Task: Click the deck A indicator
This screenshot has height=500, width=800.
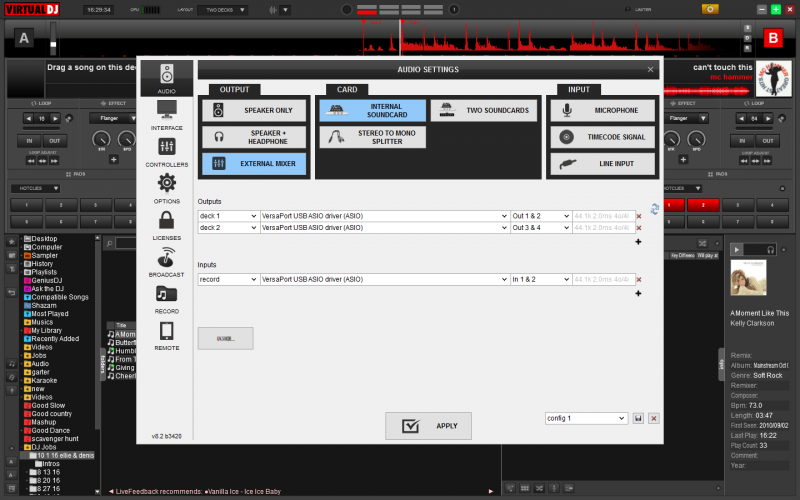Action: tap(24, 38)
